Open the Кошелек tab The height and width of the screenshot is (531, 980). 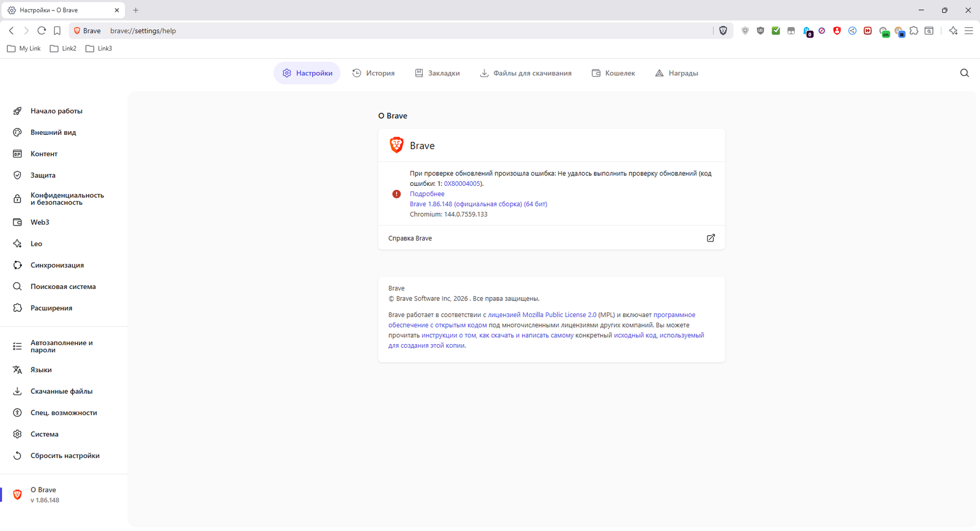tap(613, 73)
